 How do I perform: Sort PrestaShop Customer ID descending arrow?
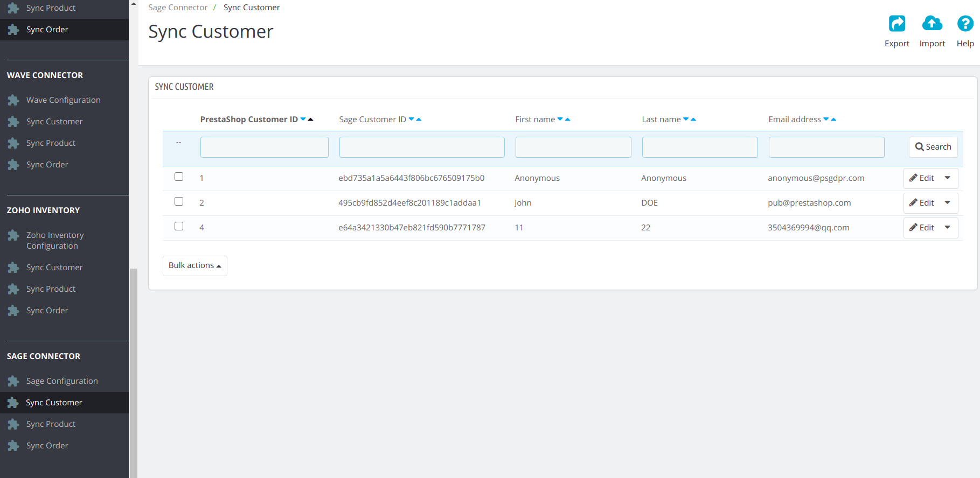pos(303,119)
